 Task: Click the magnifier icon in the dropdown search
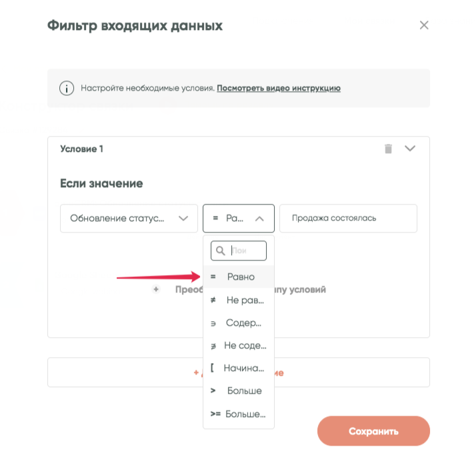[219, 250]
